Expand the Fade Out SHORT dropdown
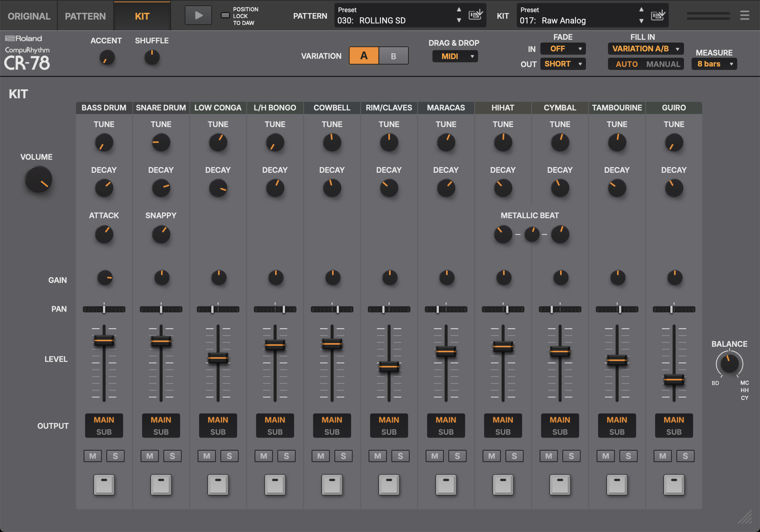Viewport: 760px width, 532px height. [x=562, y=64]
